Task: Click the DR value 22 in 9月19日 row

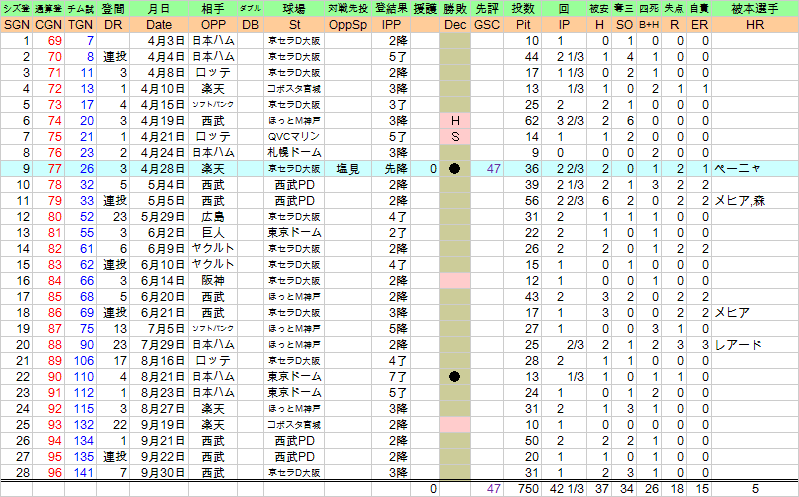Action: [120, 425]
